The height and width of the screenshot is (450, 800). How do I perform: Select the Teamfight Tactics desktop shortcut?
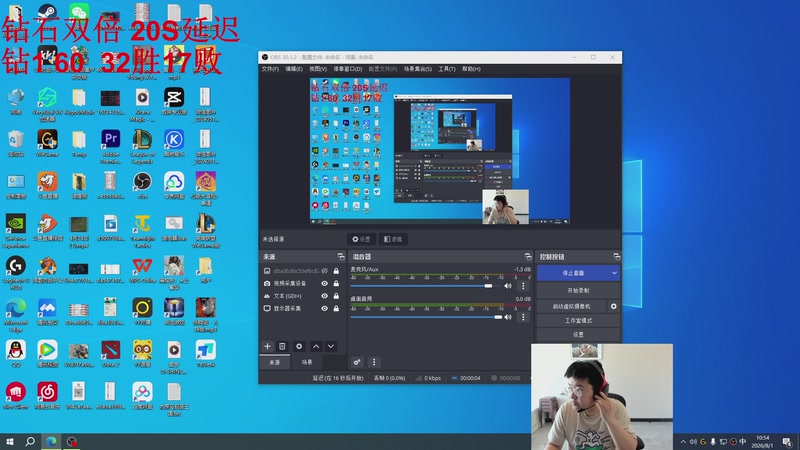[x=142, y=231]
